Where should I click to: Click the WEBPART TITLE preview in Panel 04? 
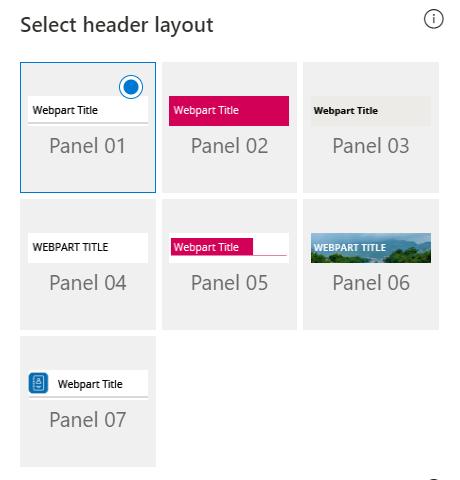(x=88, y=248)
